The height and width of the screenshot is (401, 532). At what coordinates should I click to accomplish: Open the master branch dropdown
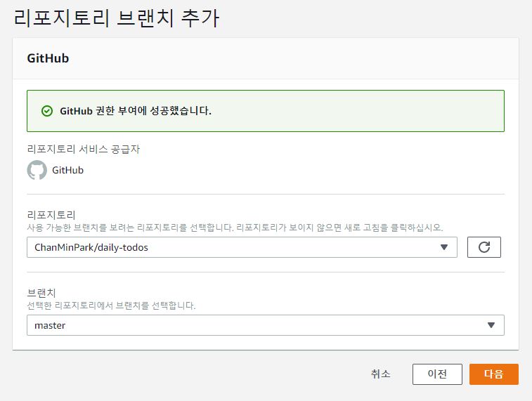coord(266,325)
